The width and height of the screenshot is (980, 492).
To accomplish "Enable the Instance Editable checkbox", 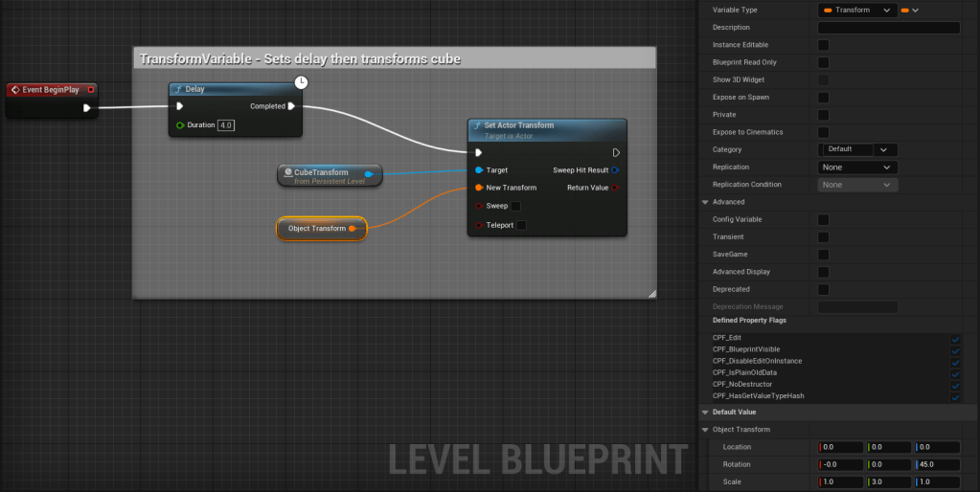I will tap(823, 45).
